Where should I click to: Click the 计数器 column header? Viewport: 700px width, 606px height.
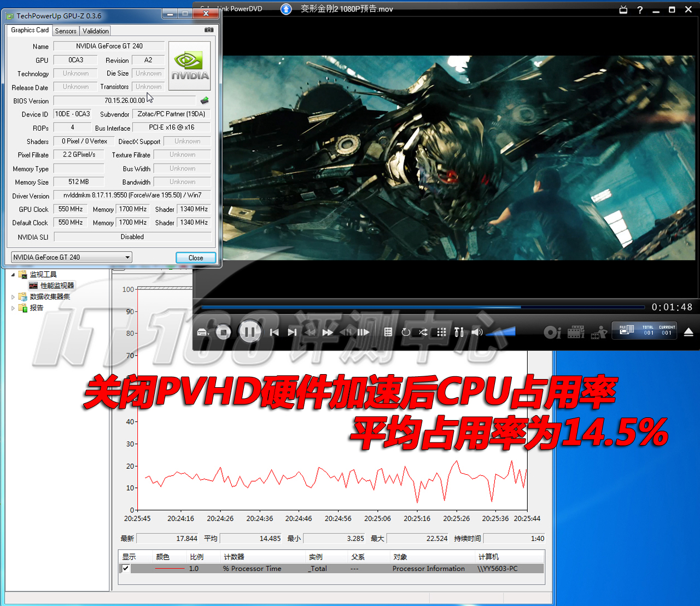tap(264, 557)
